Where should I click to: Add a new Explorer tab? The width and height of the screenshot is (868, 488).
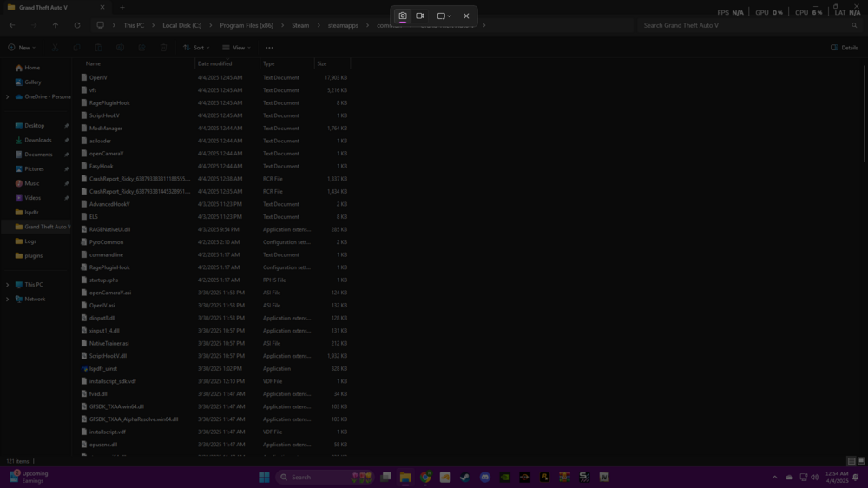point(122,8)
